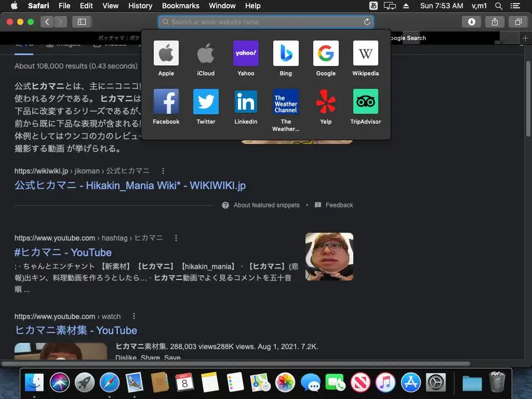Open the Bookmarks menu
532x399 pixels.
coord(180,6)
